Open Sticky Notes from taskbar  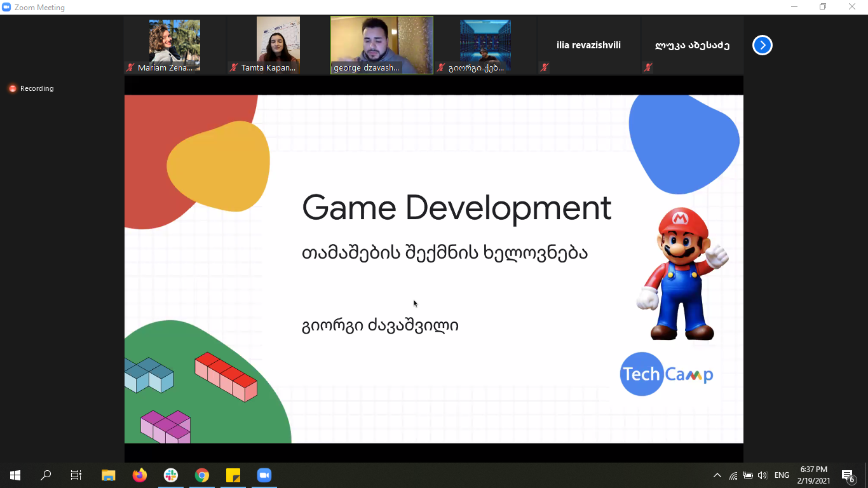click(x=233, y=475)
